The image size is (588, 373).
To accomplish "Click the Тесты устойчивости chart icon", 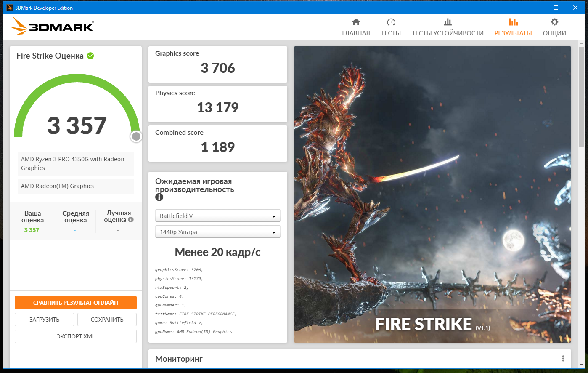I will [x=448, y=22].
